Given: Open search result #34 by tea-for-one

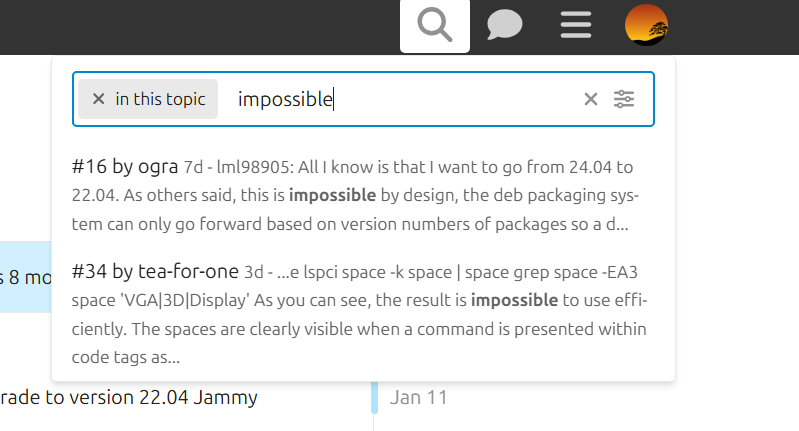Looking at the screenshot, I should (x=155, y=271).
